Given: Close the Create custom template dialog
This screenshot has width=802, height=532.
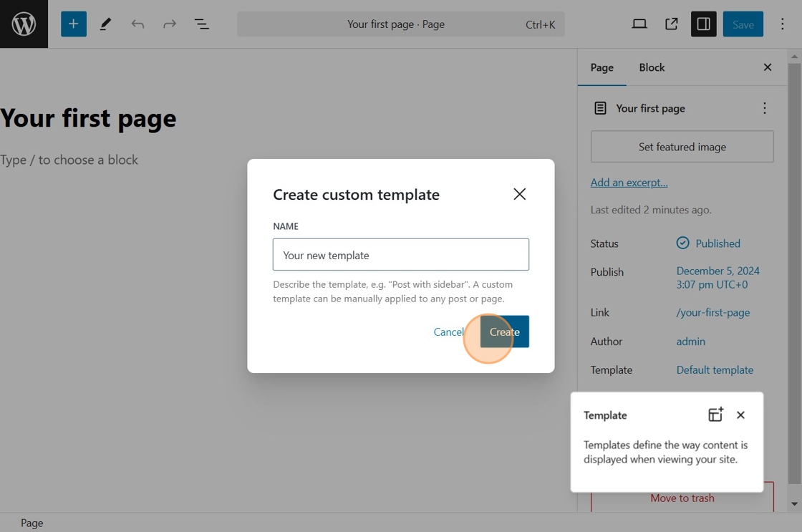Looking at the screenshot, I should 520,194.
